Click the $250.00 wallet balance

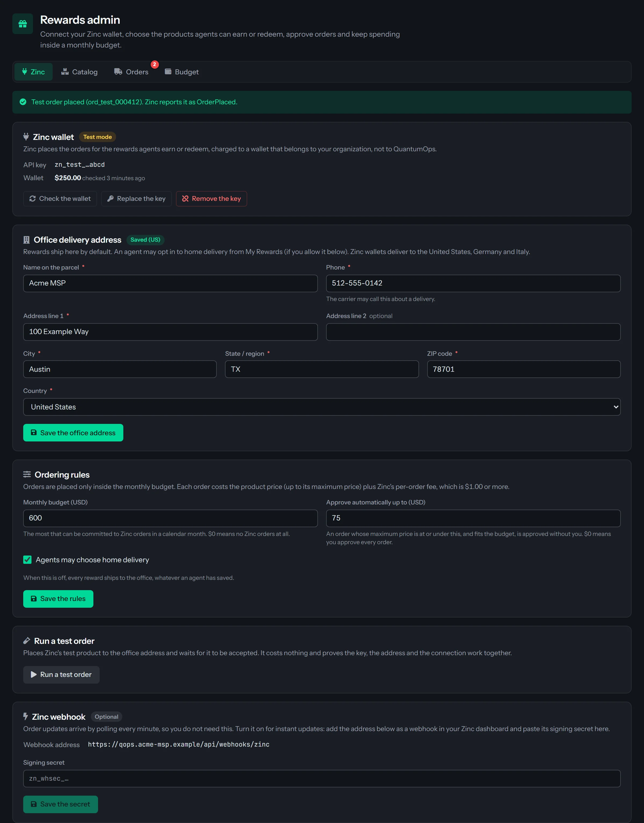[68, 178]
